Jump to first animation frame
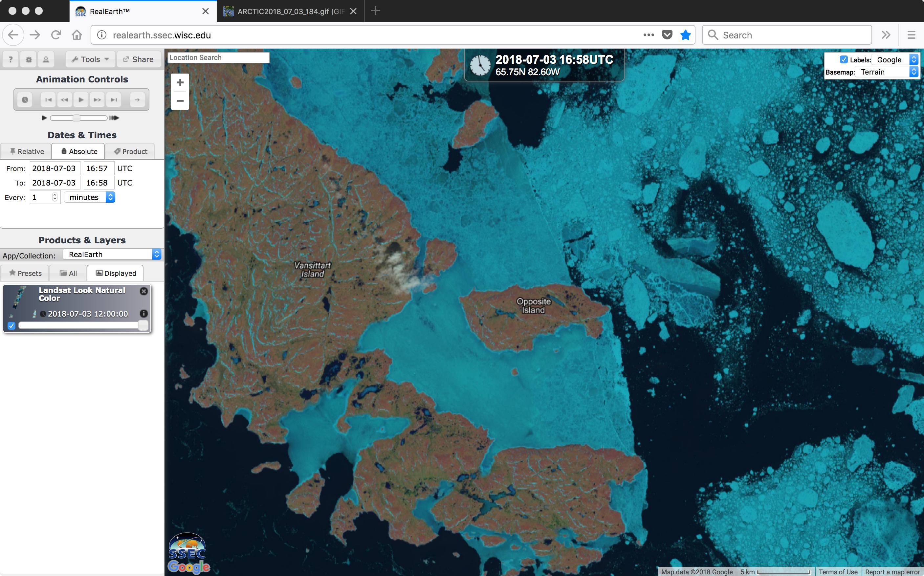Image resolution: width=924 pixels, height=576 pixels. coord(48,100)
